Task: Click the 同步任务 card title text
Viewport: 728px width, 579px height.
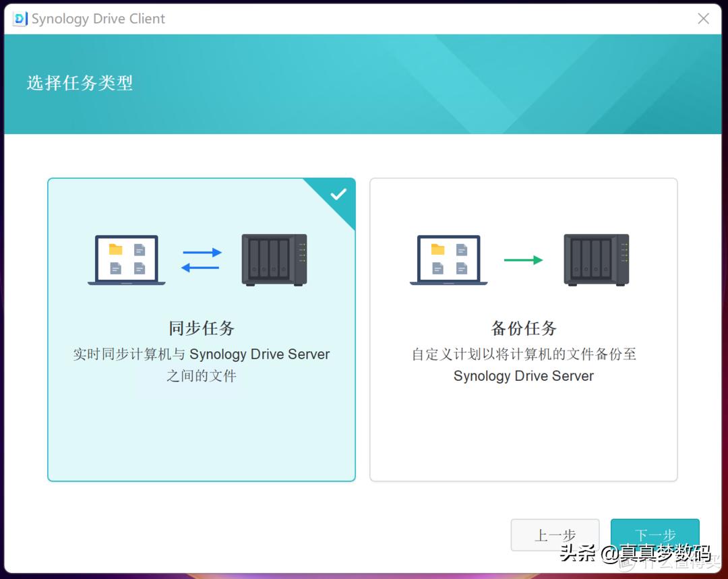Action: (x=201, y=329)
